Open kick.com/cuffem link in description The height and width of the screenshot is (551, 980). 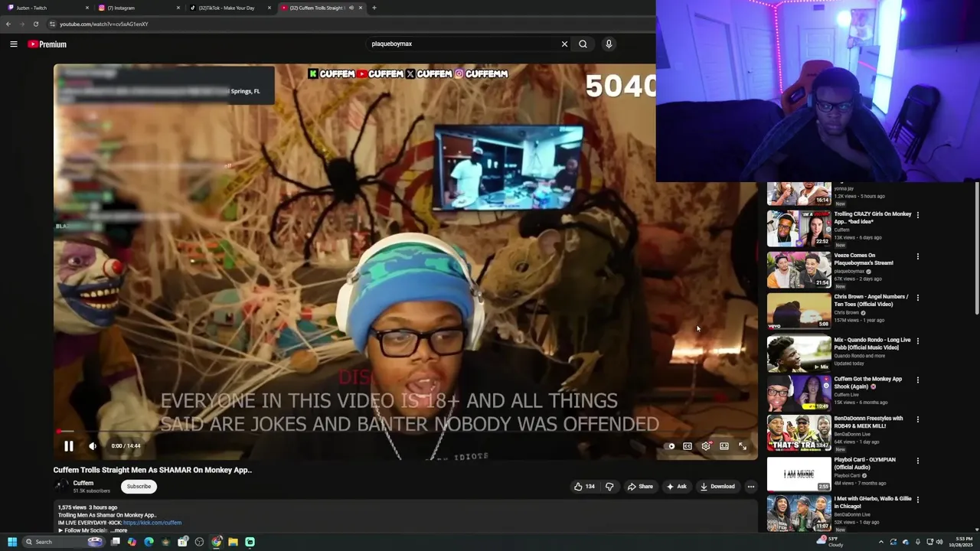click(x=152, y=523)
